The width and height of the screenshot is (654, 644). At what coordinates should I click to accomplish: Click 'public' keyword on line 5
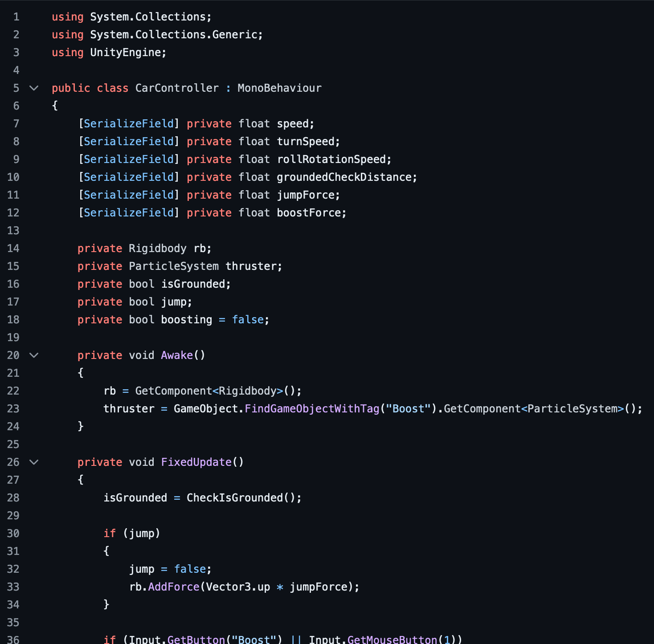pos(71,88)
